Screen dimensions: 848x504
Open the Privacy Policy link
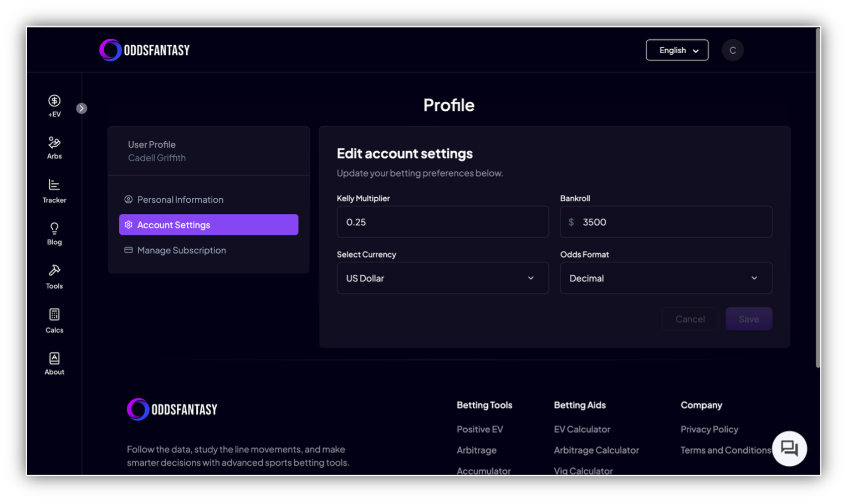(709, 429)
